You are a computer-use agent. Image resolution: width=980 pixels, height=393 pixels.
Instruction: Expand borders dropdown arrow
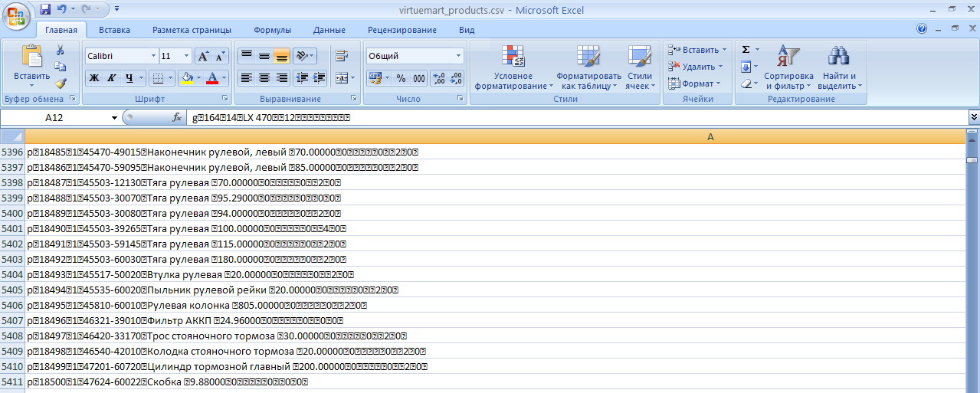(x=170, y=78)
